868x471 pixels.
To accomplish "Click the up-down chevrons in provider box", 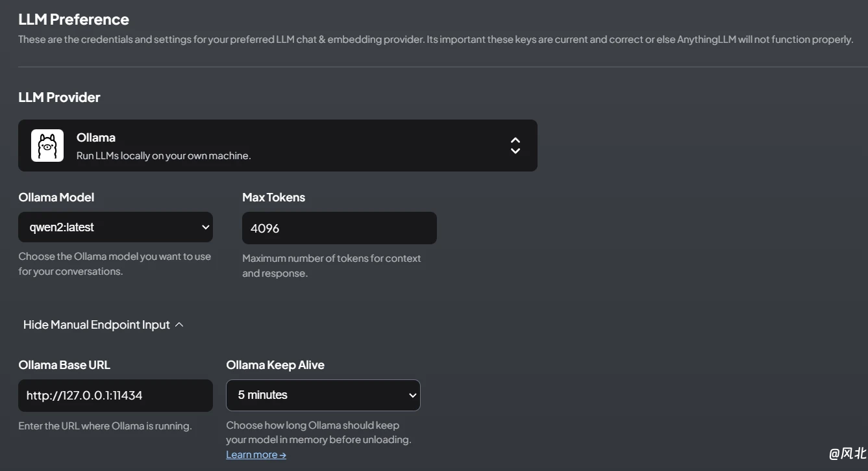I will 515,146.
